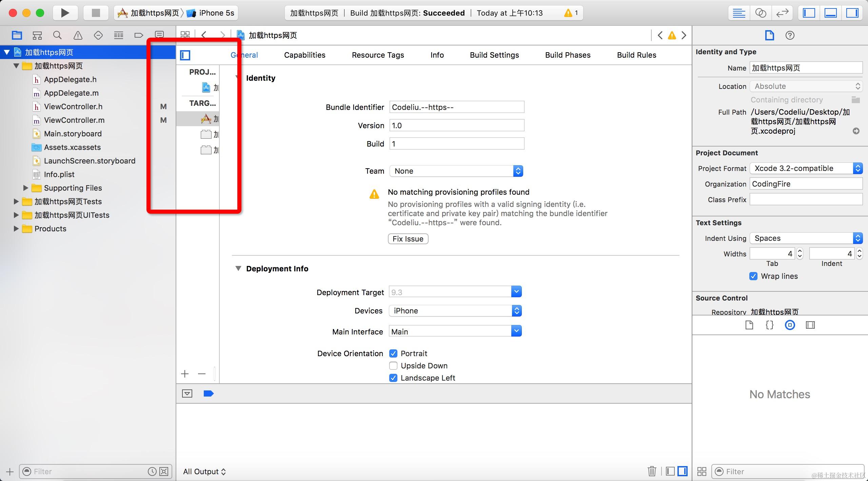This screenshot has height=481, width=868.
Task: Open the Breakpoint navigator icon
Action: click(x=139, y=35)
